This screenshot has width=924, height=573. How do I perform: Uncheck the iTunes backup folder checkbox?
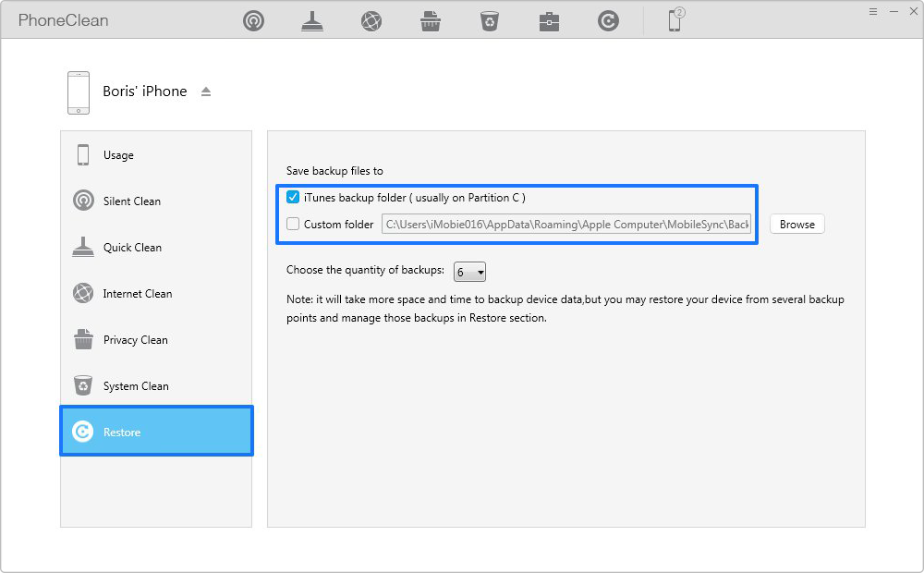(293, 198)
